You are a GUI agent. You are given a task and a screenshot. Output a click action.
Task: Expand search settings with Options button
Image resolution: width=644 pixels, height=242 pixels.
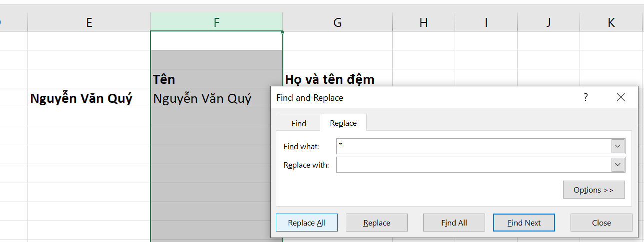point(594,190)
